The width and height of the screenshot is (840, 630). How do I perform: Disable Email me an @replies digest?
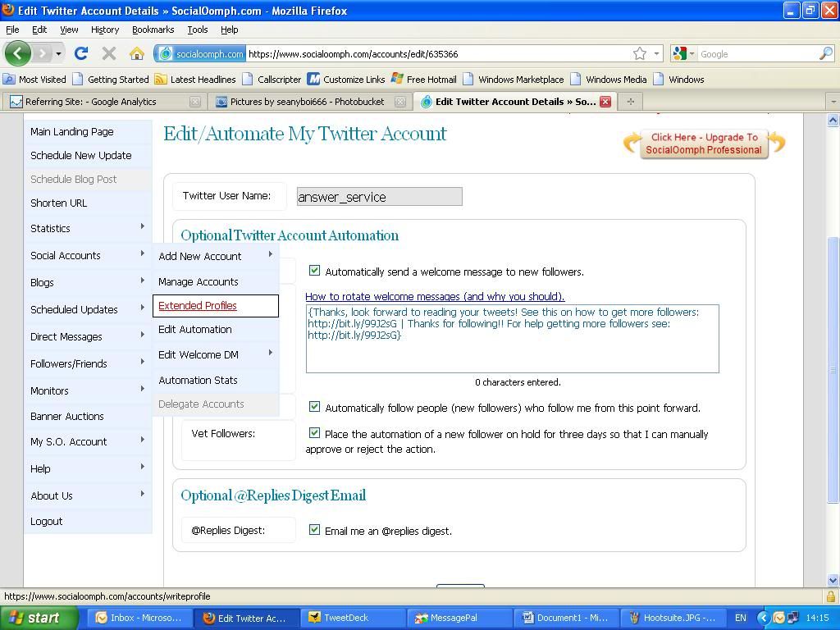[x=314, y=530]
